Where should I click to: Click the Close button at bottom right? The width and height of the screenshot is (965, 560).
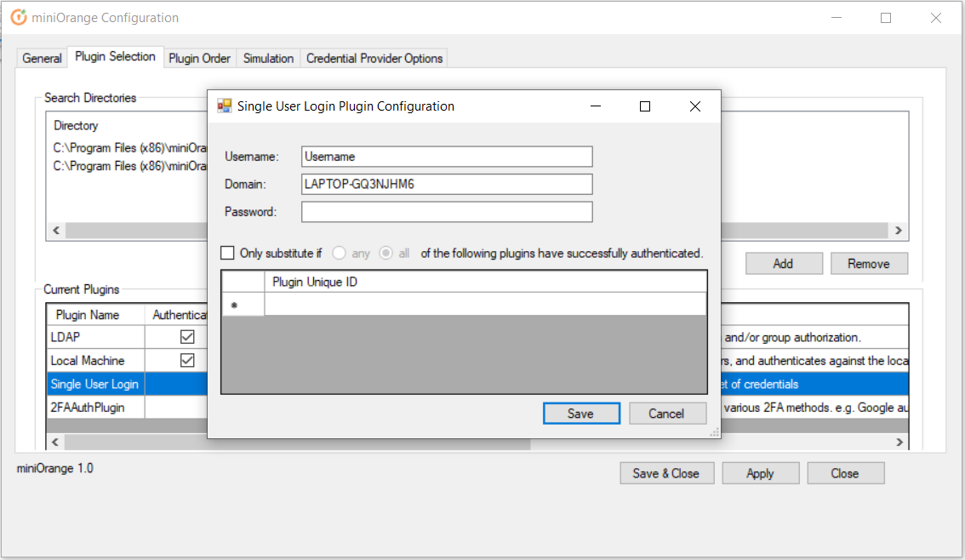[x=845, y=473]
